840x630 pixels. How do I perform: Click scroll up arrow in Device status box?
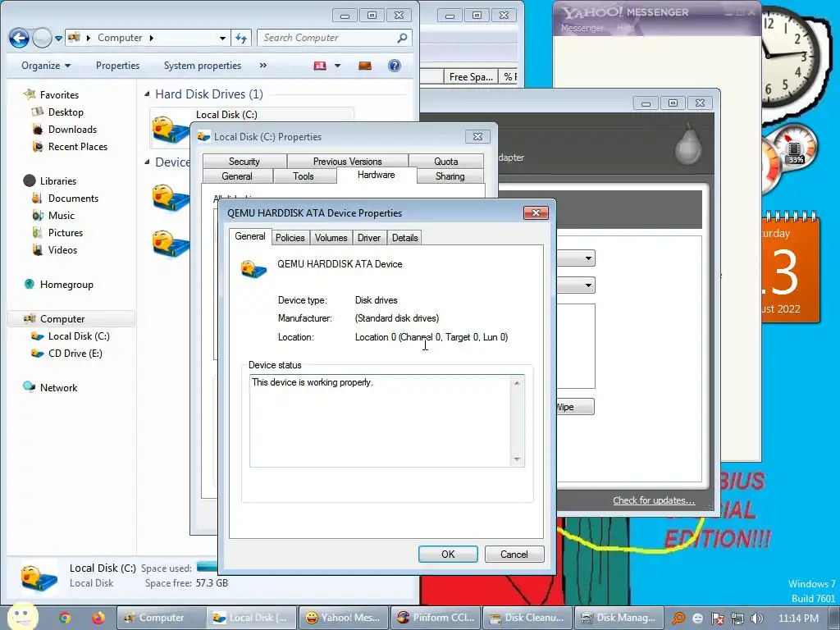coord(517,383)
